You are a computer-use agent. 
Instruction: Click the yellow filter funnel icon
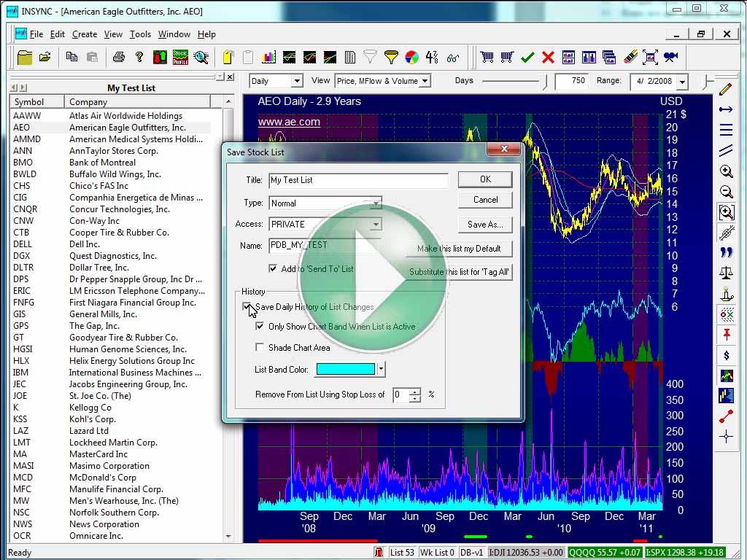pos(391,57)
